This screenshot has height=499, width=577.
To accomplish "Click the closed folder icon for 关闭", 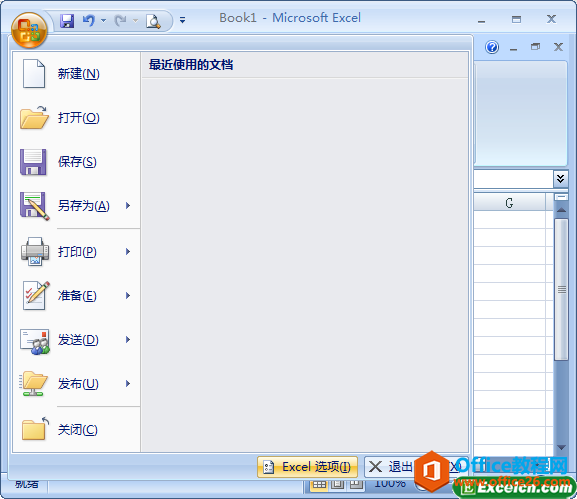I will 35,429.
